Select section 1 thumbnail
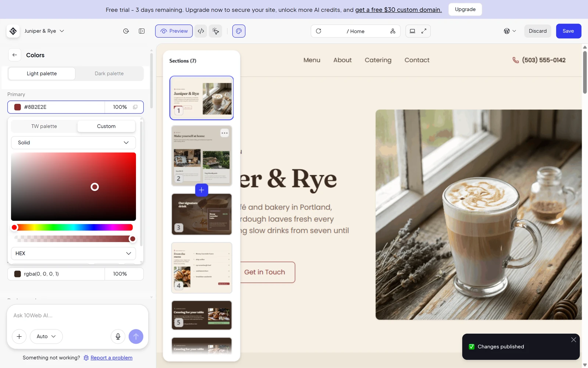Image resolution: width=588 pixels, height=368 pixels. tap(201, 98)
